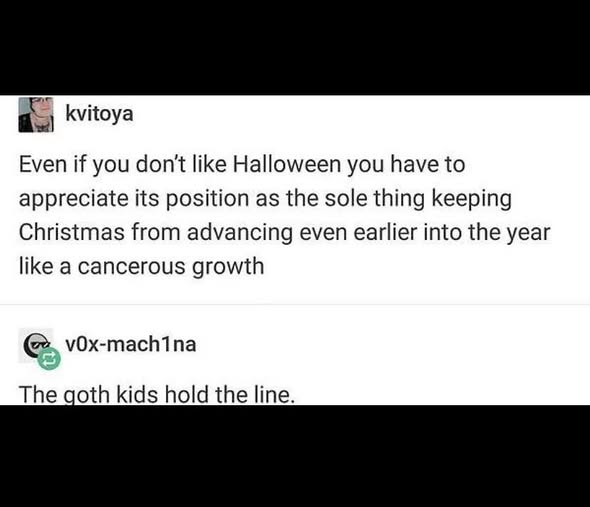The image size is (590, 507).
Task: Click the green reblog badge icon
Action: (x=49, y=358)
